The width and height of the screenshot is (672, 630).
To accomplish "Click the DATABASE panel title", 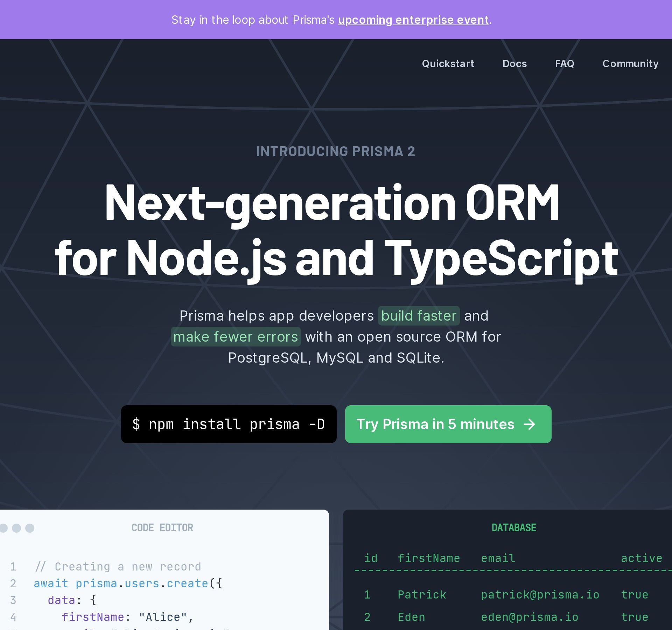I will (x=513, y=528).
